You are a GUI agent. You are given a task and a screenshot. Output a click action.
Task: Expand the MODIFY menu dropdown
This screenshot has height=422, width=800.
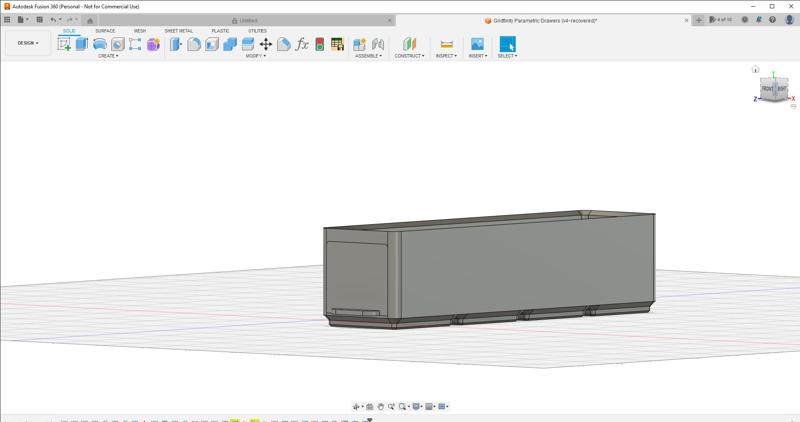[256, 56]
